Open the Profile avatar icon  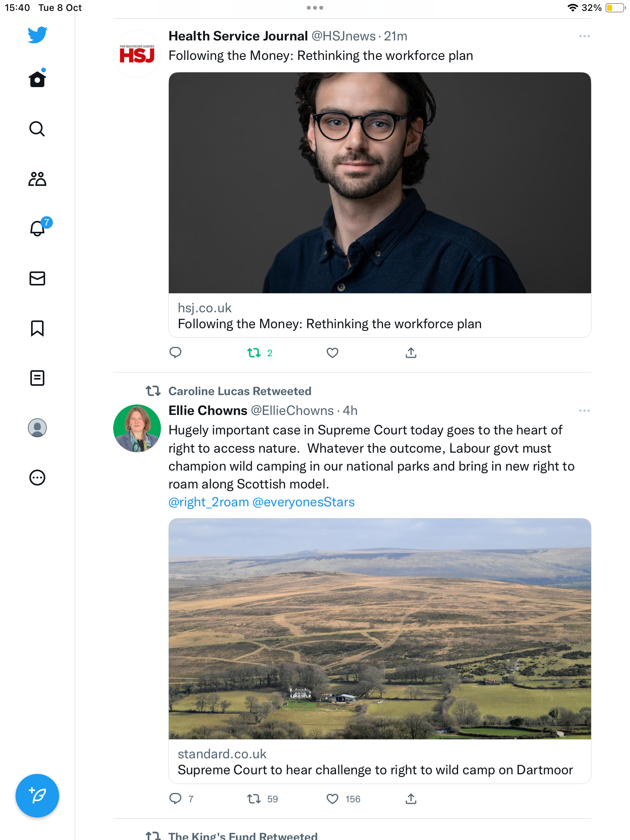pyautogui.click(x=37, y=428)
